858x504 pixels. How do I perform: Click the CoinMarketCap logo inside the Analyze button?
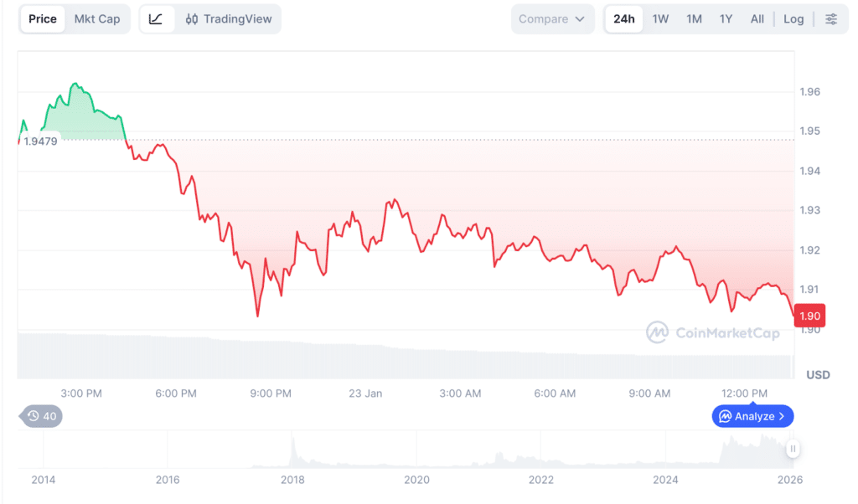point(725,416)
